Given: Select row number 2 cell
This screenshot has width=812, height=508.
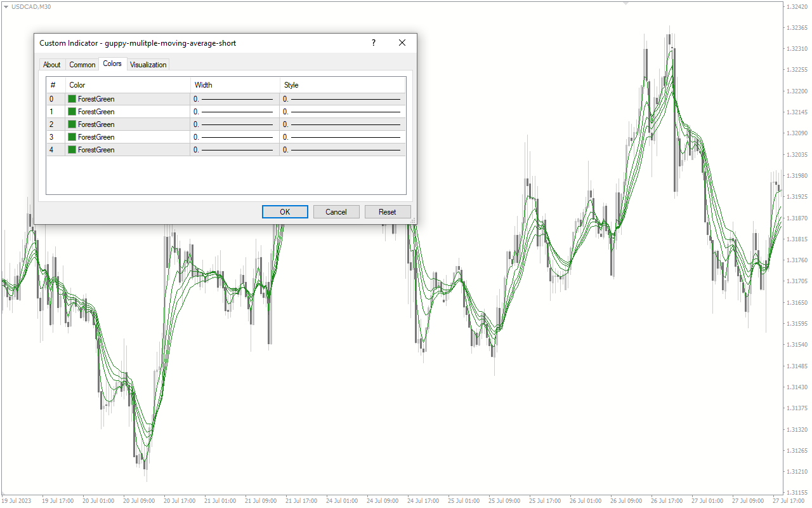Looking at the screenshot, I should (x=56, y=124).
